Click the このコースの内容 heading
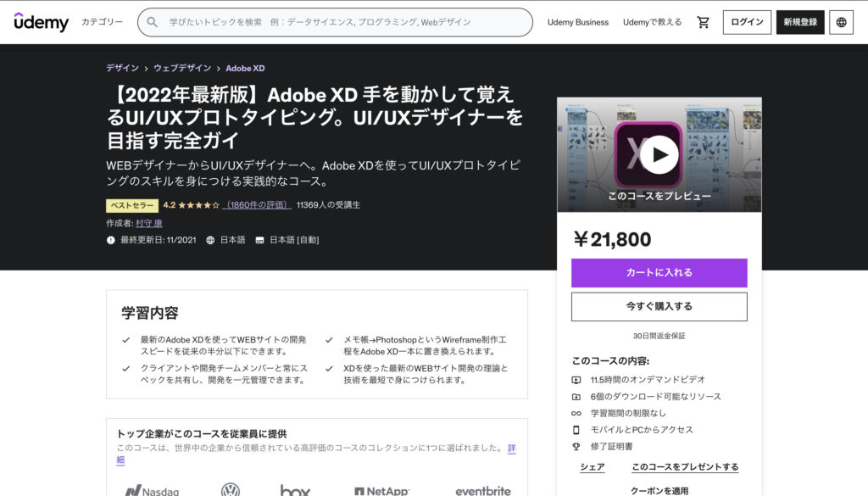This screenshot has height=496, width=868. [x=610, y=361]
